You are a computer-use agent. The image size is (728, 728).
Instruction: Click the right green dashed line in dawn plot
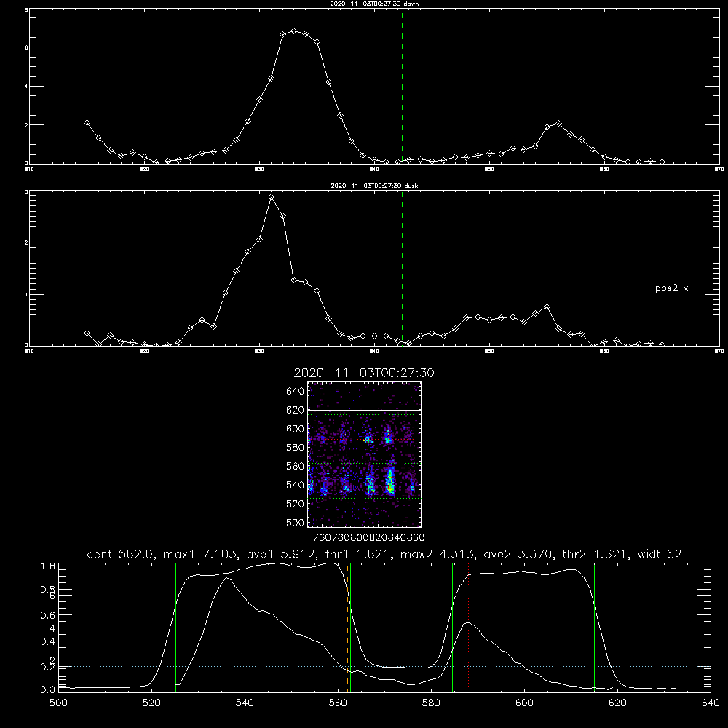coord(402,88)
